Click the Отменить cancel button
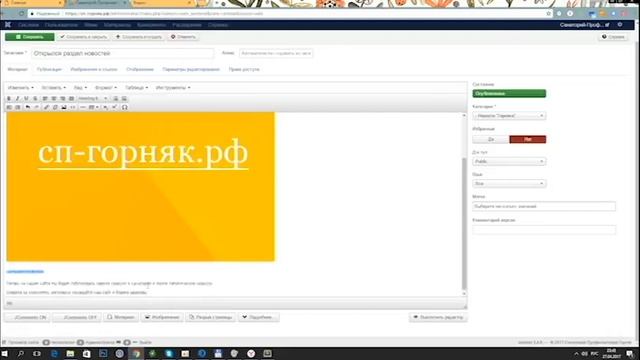The height and width of the screenshot is (360, 640). coord(183,37)
